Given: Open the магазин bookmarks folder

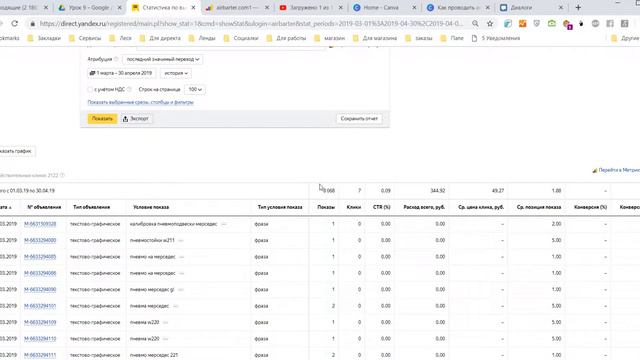Looking at the screenshot, I should coord(330,38).
